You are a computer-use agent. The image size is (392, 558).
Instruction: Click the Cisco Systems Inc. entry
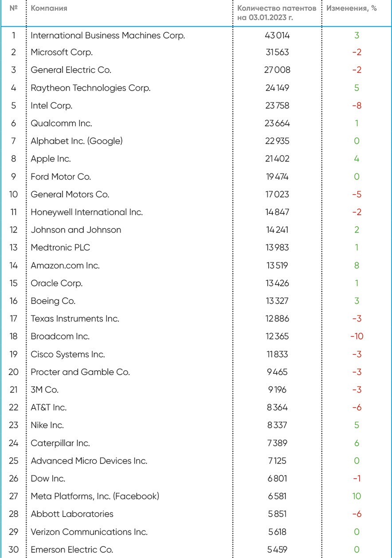(x=68, y=354)
